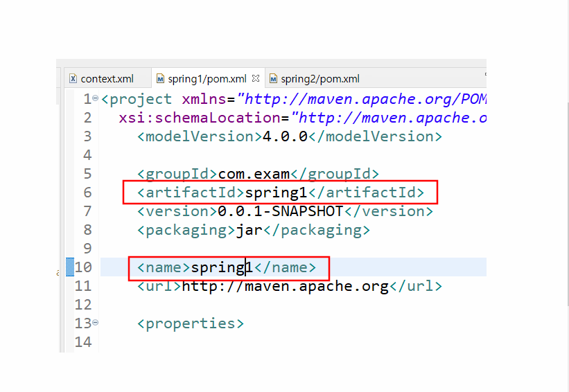This screenshot has height=392, width=569.
Task: Click the groupId value com.exam
Action: (254, 174)
